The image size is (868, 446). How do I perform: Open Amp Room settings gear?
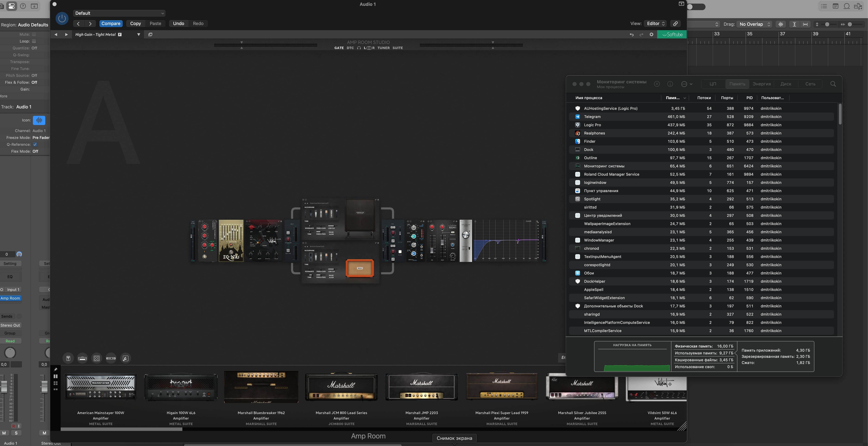tap(651, 34)
